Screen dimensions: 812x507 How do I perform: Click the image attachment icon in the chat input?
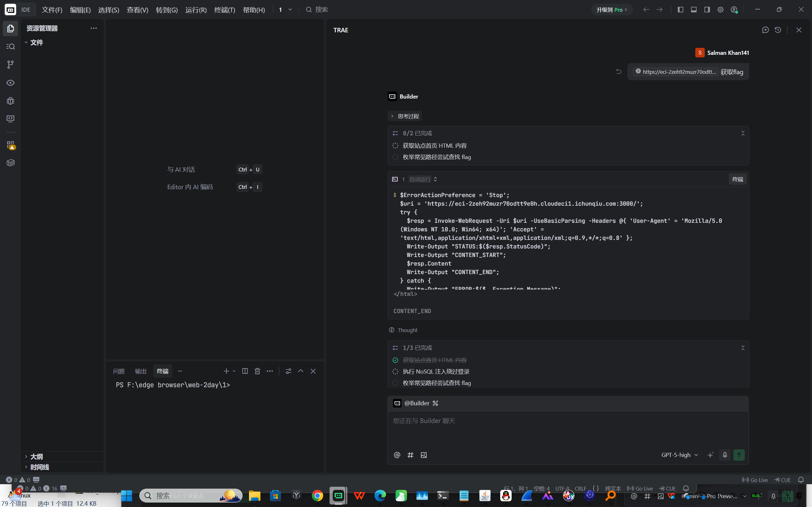(424, 455)
